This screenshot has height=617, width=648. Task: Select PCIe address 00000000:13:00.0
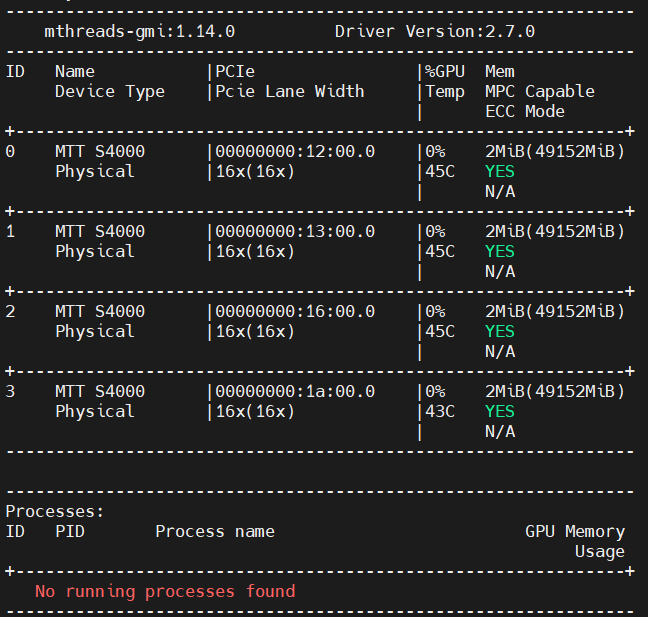tap(295, 231)
